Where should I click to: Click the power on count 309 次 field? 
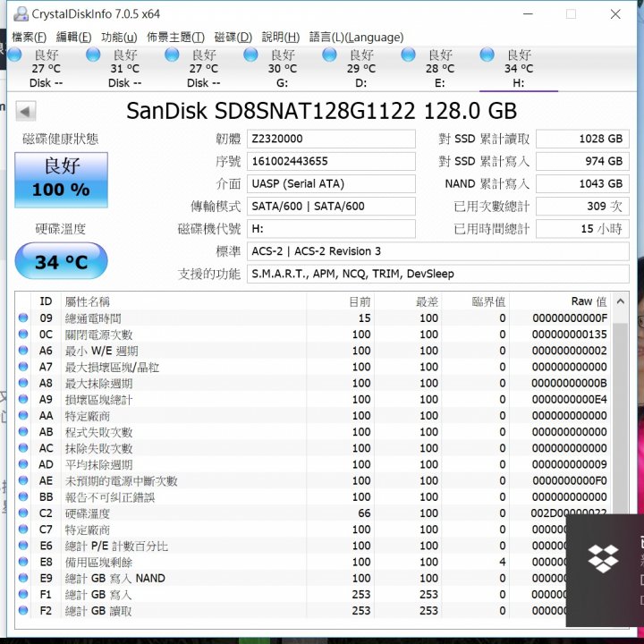coord(582,207)
